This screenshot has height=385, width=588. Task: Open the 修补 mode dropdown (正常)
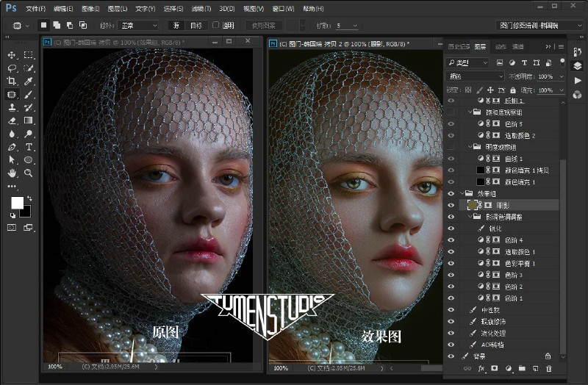pos(138,26)
